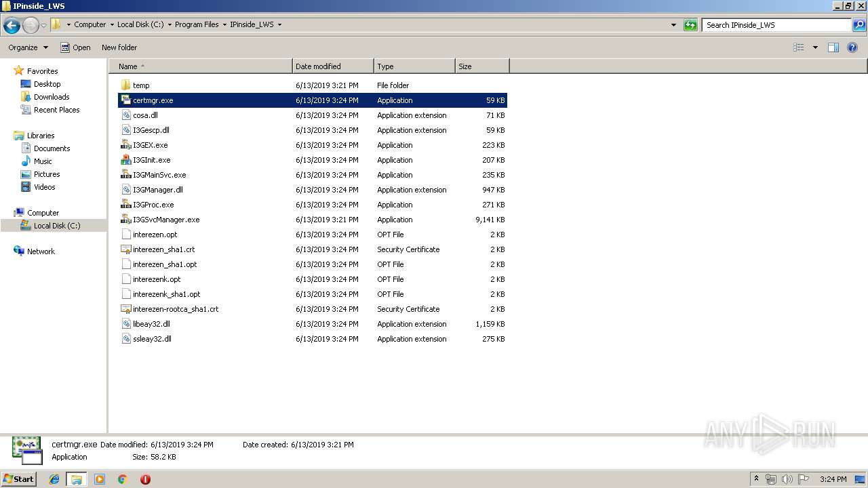Sort by the Type column header

(x=414, y=66)
